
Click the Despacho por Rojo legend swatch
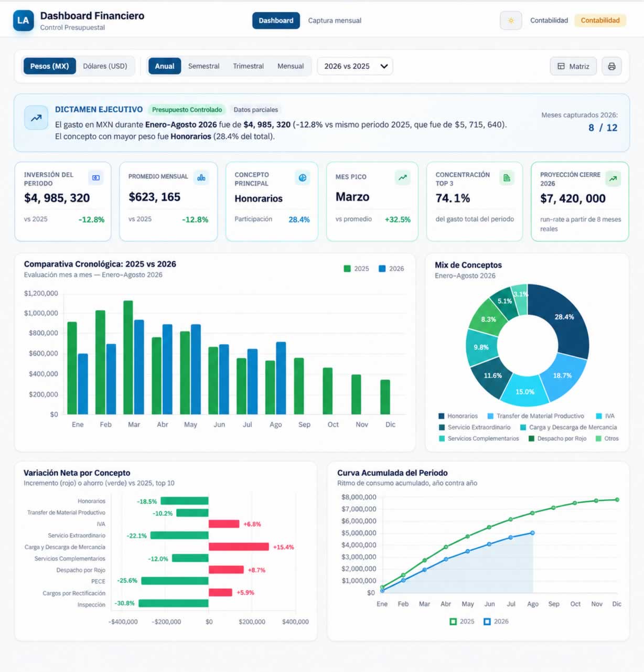click(531, 439)
